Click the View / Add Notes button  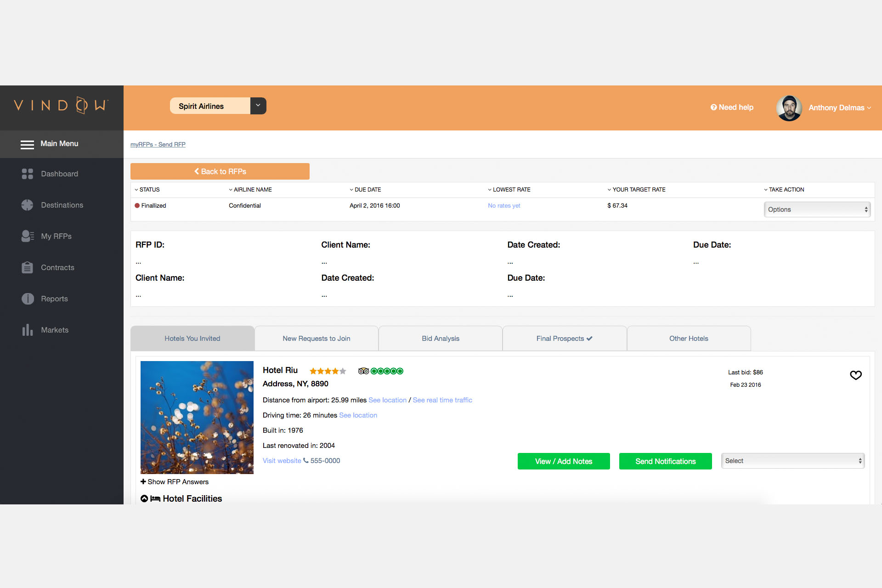click(x=563, y=460)
